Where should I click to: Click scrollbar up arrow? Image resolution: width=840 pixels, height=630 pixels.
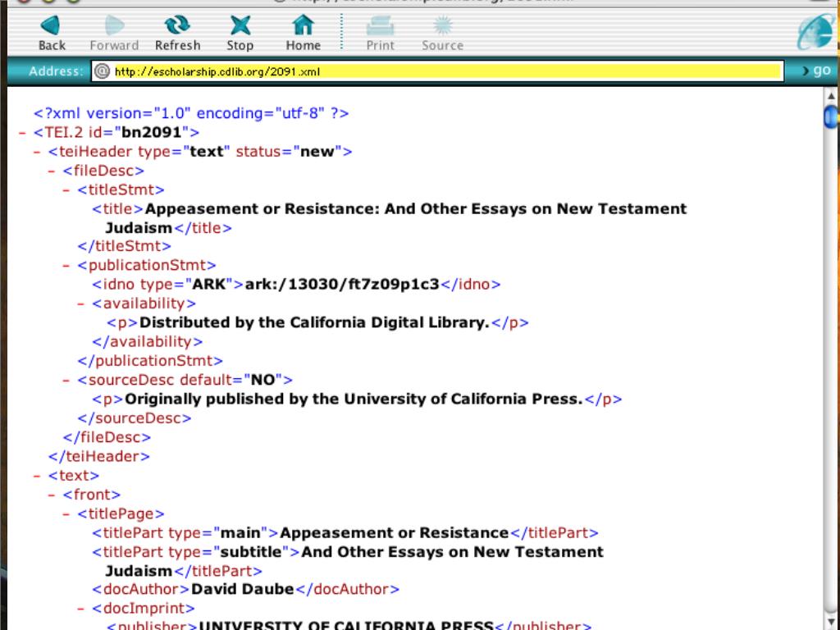click(831, 97)
